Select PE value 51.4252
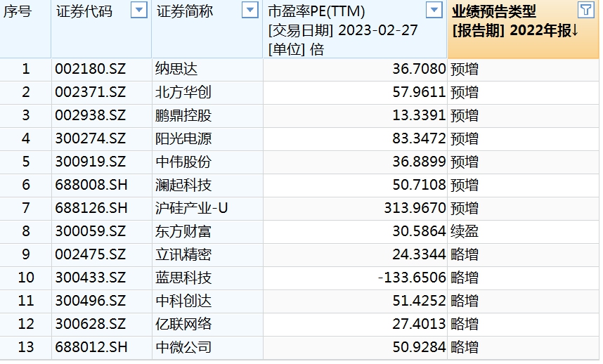The width and height of the screenshot is (603, 364). tap(419, 301)
